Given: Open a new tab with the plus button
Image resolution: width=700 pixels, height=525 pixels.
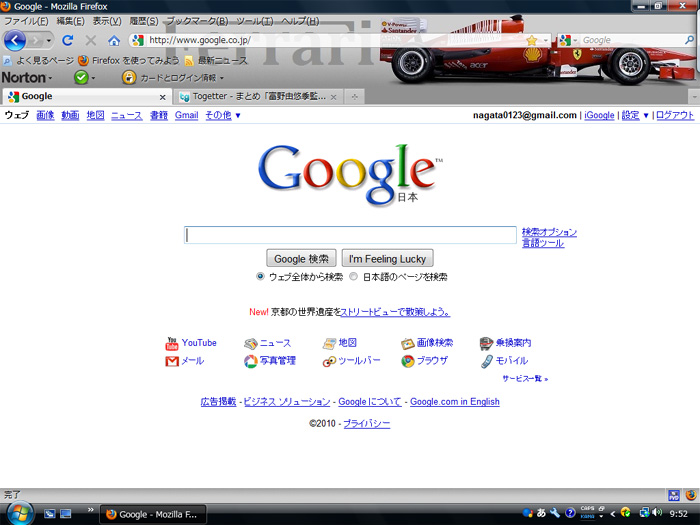Looking at the screenshot, I should [x=354, y=96].
